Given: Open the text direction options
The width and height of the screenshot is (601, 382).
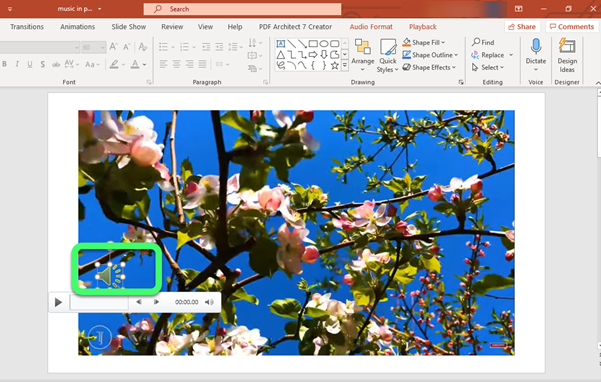Looking at the screenshot, I should (x=255, y=43).
